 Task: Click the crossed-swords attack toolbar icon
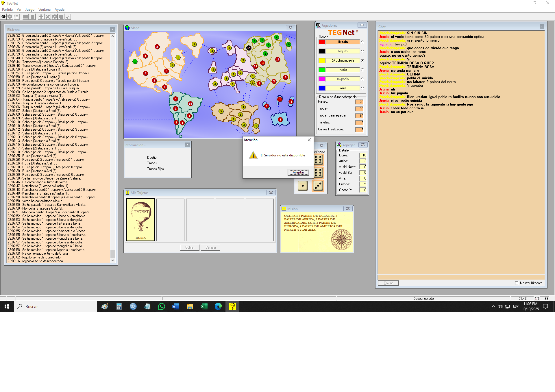[x=48, y=17]
